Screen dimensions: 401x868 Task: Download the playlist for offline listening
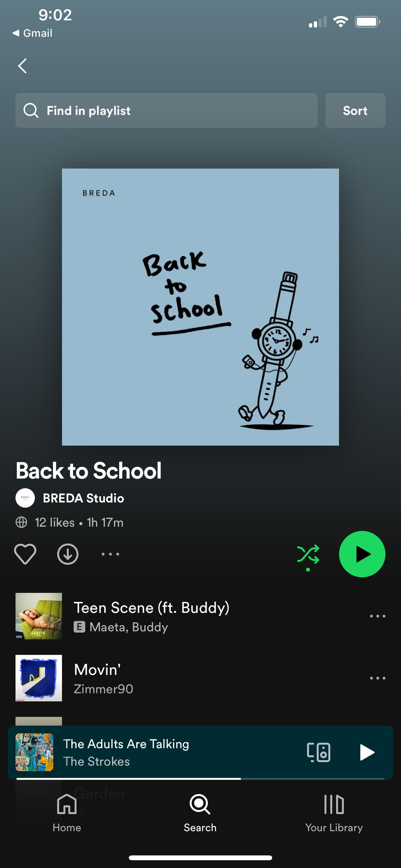[68, 554]
